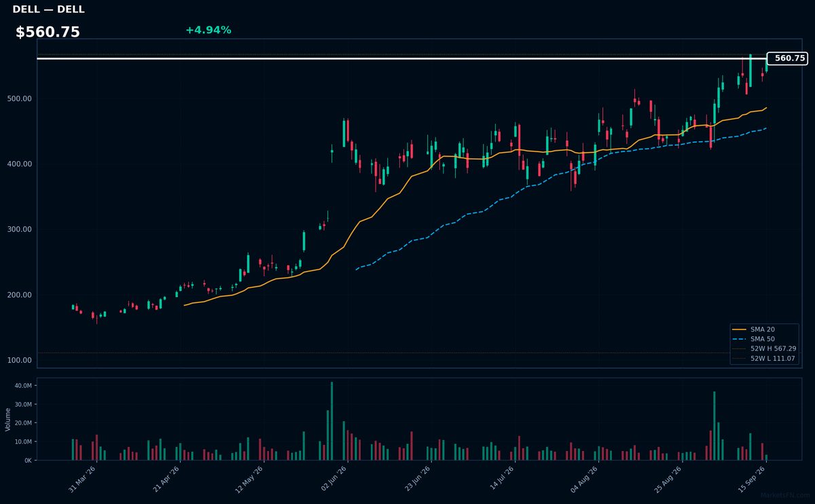Click the 500.00 y-axis label

pyautogui.click(x=20, y=98)
